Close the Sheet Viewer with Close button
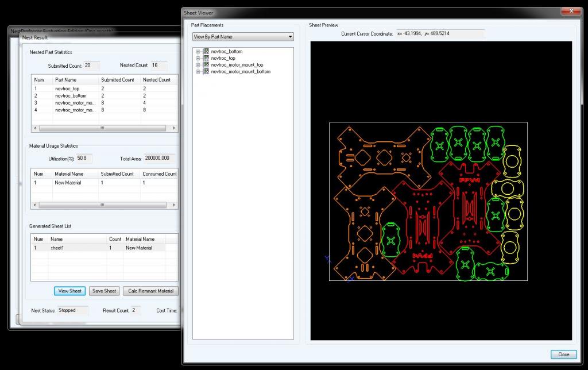 [x=563, y=354]
